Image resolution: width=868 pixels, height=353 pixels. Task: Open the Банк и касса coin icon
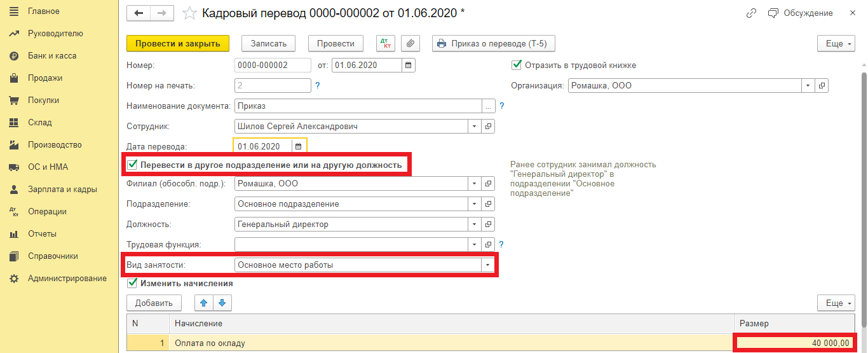tap(13, 56)
